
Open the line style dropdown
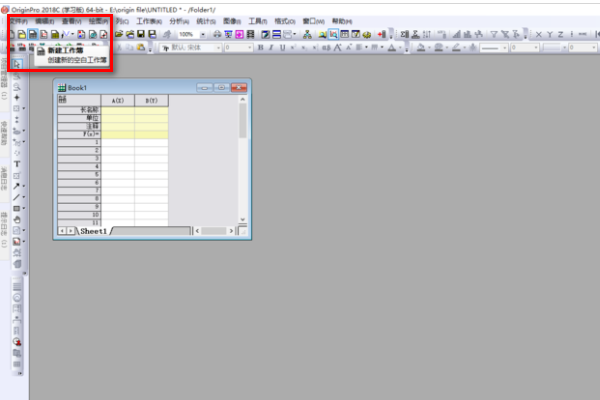(x=505, y=48)
